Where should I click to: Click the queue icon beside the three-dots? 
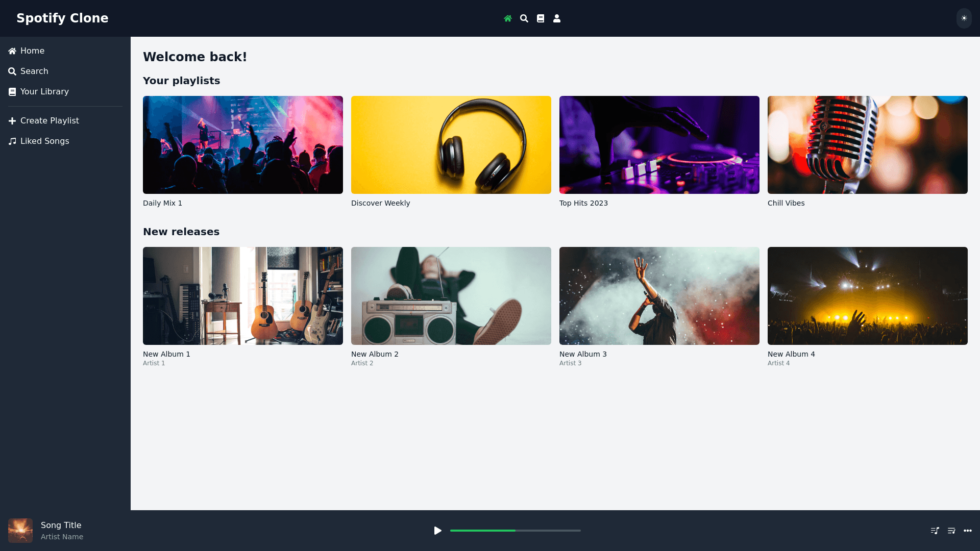(x=951, y=531)
